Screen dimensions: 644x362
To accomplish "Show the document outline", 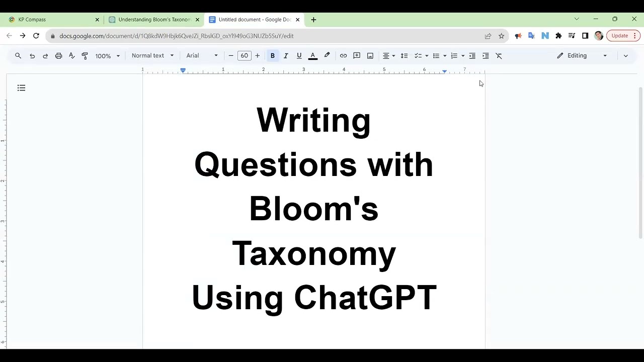I will 21,88.
